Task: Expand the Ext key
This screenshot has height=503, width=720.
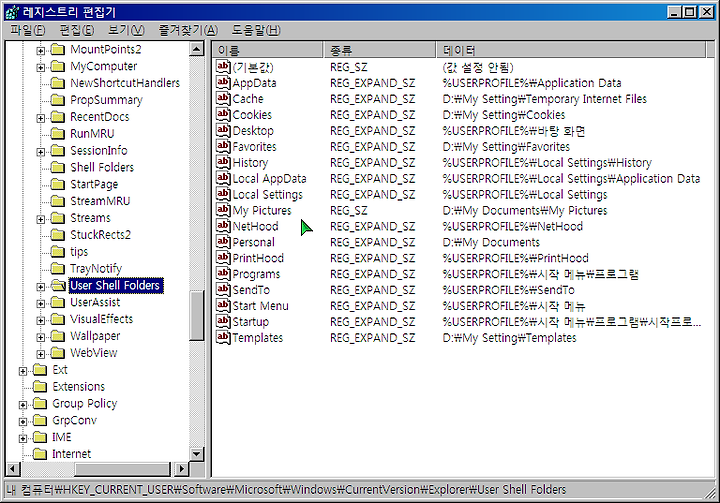Action: click(x=22, y=371)
